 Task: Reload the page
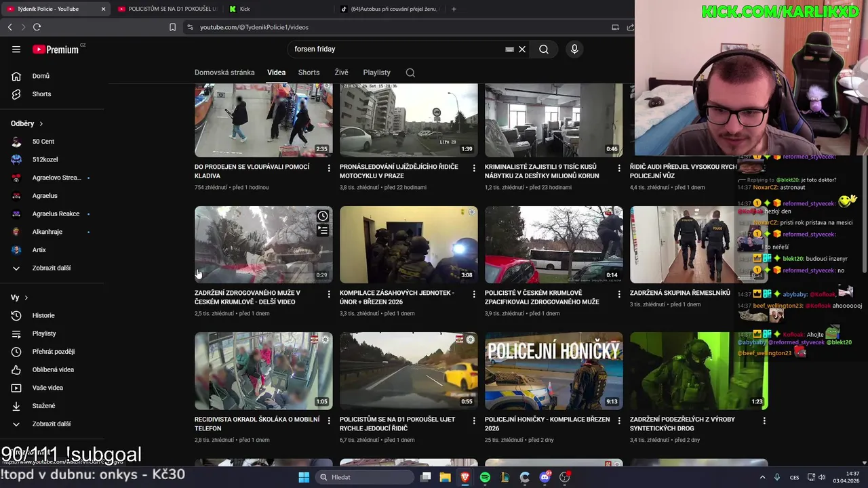[37, 27]
